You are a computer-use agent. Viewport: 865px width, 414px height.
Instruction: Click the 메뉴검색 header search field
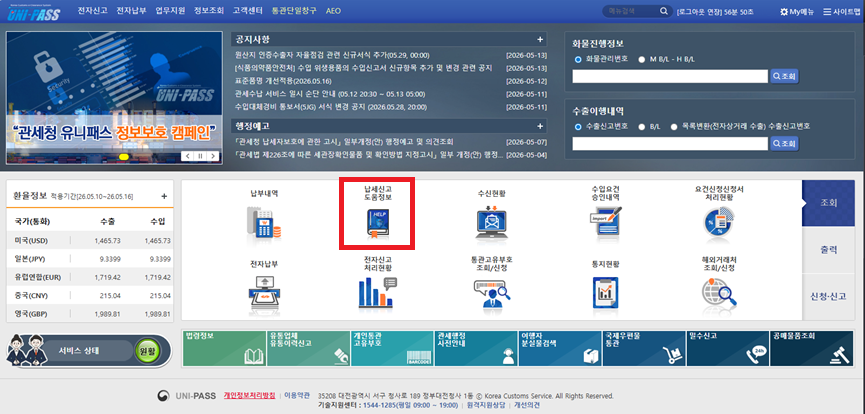point(631,11)
